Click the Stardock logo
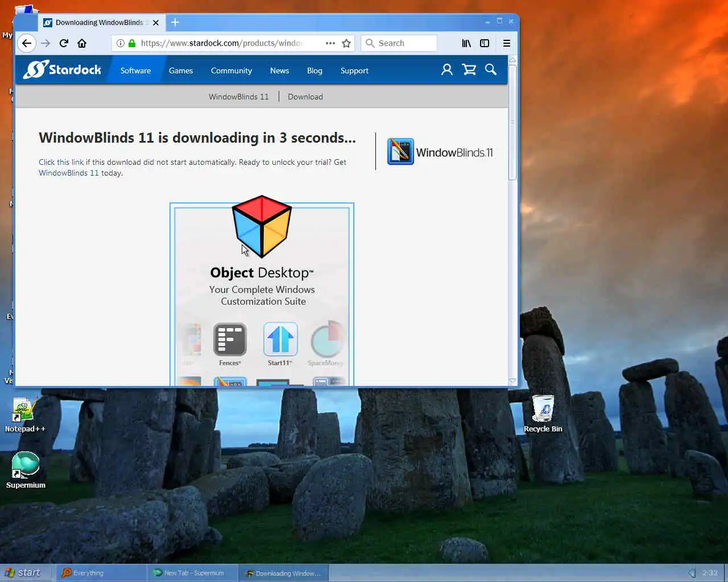Viewport: 728px width, 582px height. [x=62, y=70]
